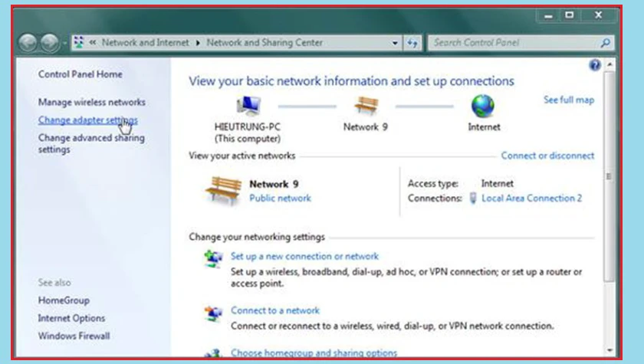The image size is (644, 364).
Task: Click the Connect to a network icon
Action: pyautogui.click(x=213, y=313)
